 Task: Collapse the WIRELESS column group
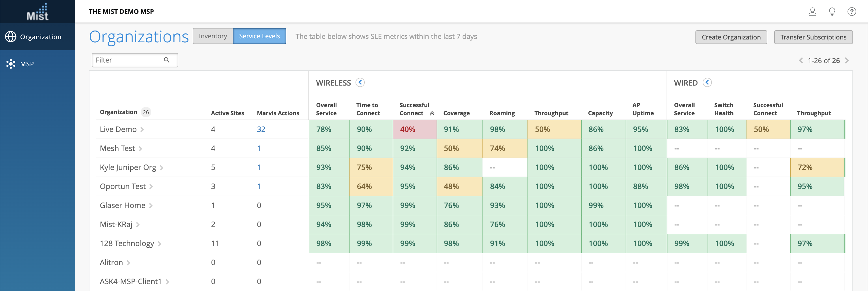pyautogui.click(x=360, y=82)
